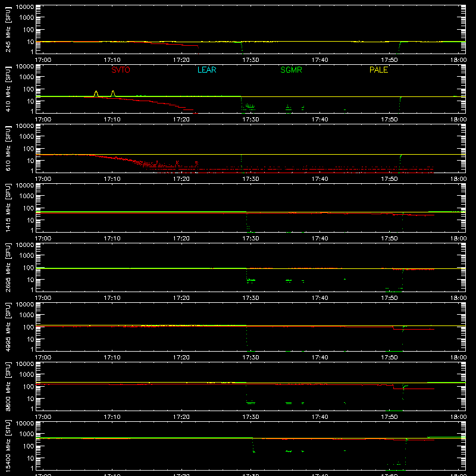
Task: Click 18:00 tick label under 8800 MHz plot
Action: [458, 417]
